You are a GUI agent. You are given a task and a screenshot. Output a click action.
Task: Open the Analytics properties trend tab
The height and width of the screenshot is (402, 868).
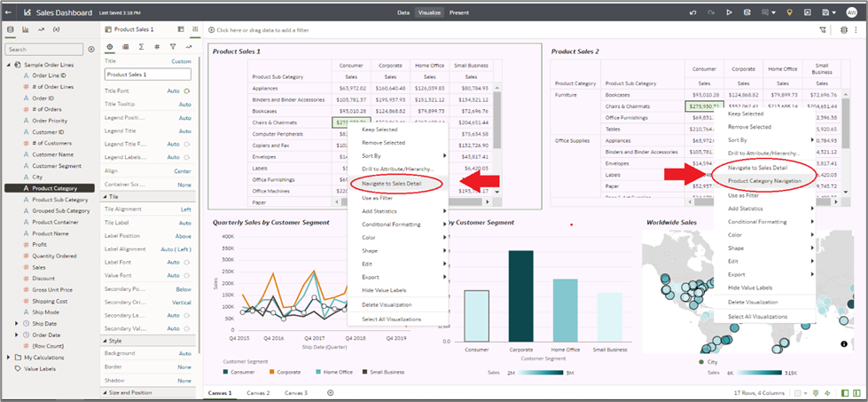click(189, 47)
